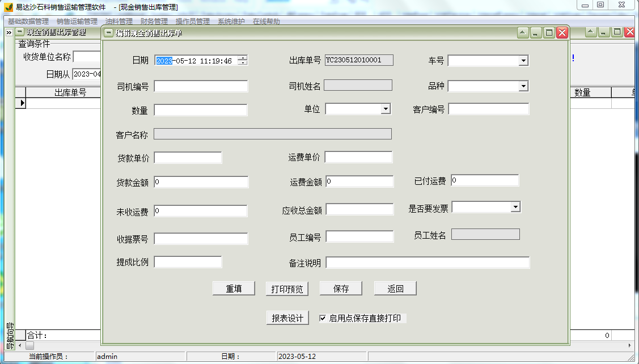Open the 油料管理 menu
The width and height of the screenshot is (639, 364).
[x=119, y=21]
